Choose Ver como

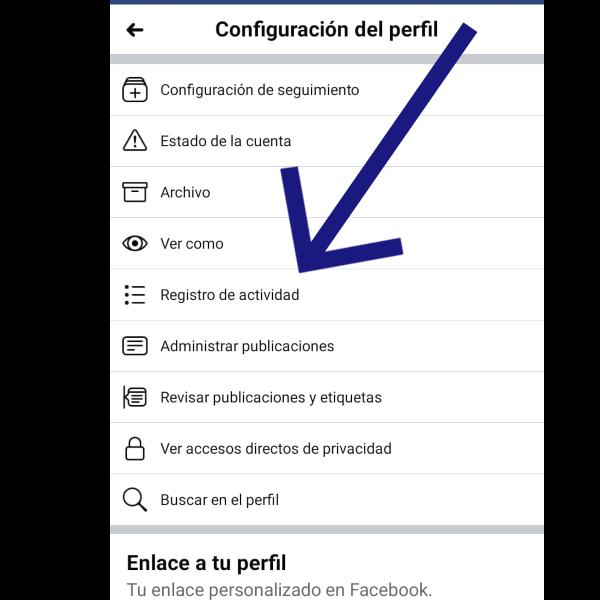coord(327,243)
